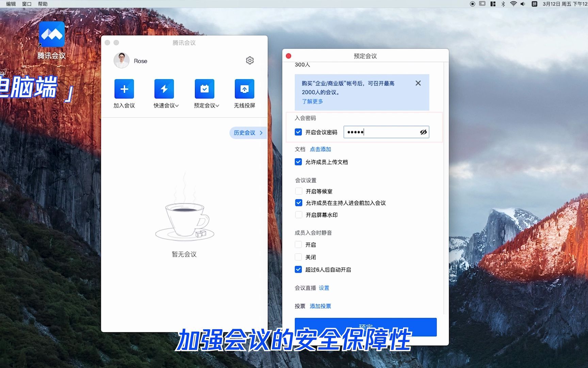The image size is (588, 368).
Task: Click the Quick Meeting lightning icon
Action: (164, 89)
